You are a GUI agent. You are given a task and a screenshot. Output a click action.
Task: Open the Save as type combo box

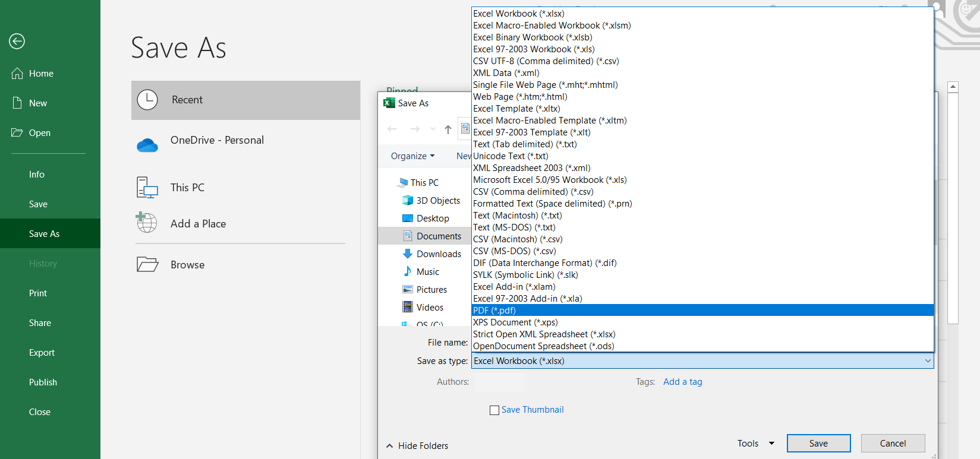702,361
